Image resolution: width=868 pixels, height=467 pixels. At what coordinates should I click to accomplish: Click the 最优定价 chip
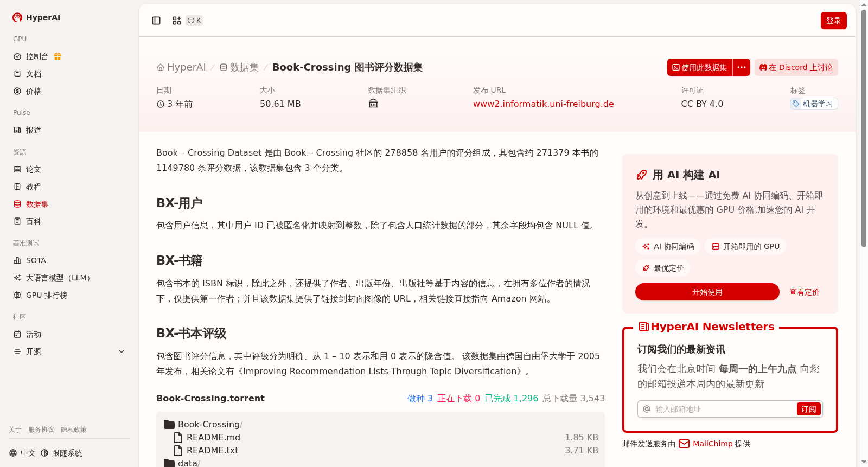click(663, 268)
